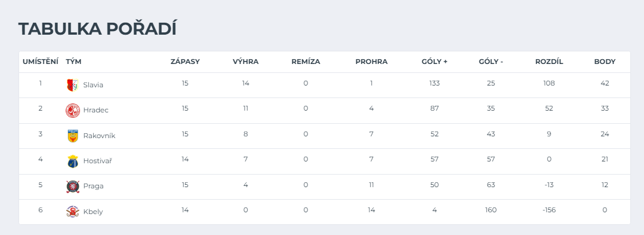Click the UMÍSTĚNÍ column header

coord(40,62)
